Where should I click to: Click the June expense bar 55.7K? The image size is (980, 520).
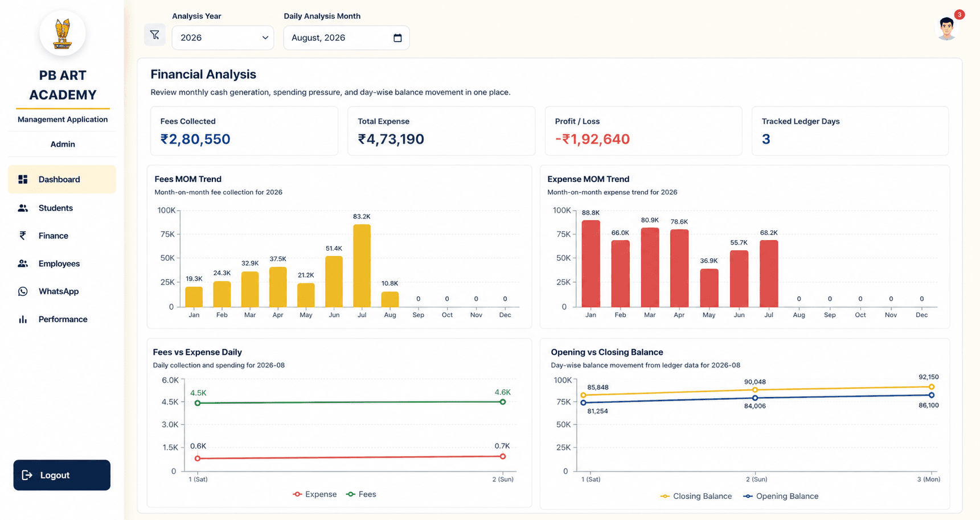[x=739, y=279]
